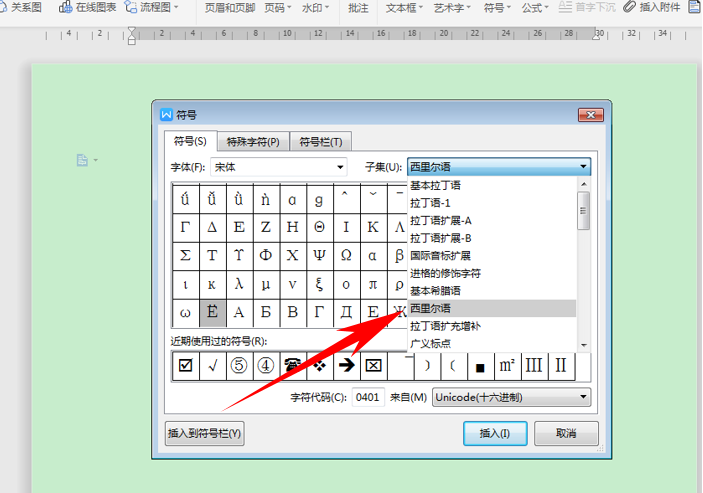Click the 插入附件 attachment paperclip icon
This screenshot has height=493, width=703.
(629, 7)
